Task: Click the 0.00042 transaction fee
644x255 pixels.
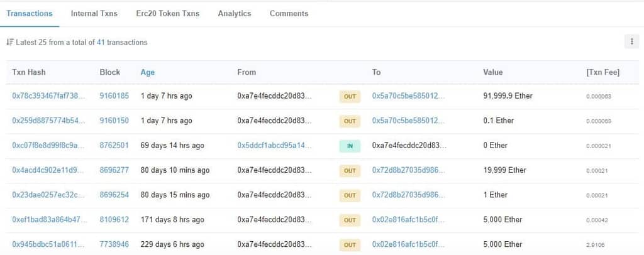Action: point(597,220)
